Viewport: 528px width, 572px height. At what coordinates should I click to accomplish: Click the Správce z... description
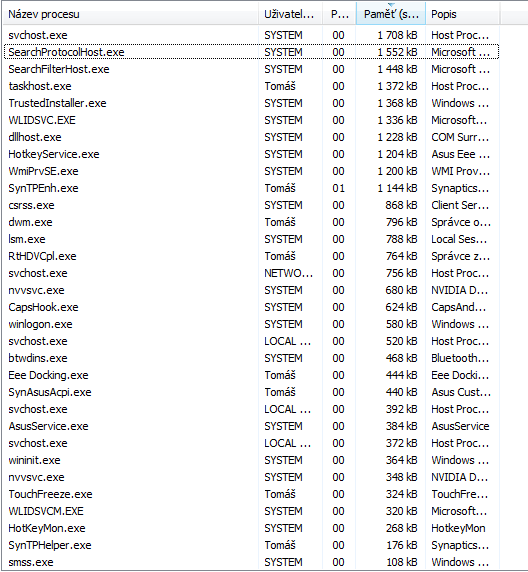pos(460,256)
